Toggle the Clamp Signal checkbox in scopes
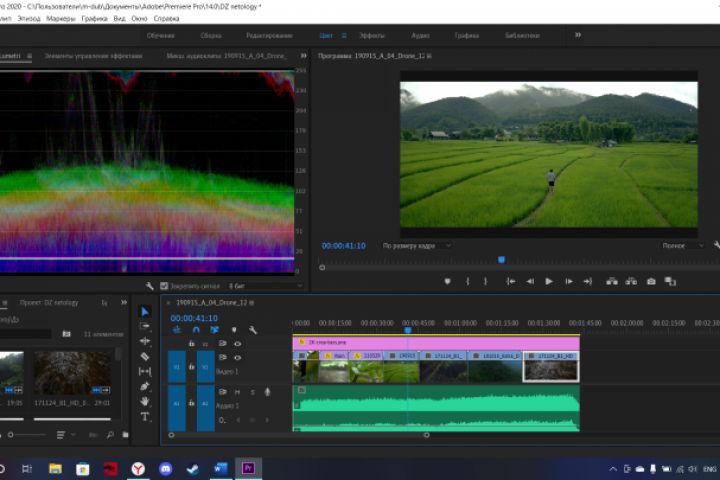 [x=164, y=285]
